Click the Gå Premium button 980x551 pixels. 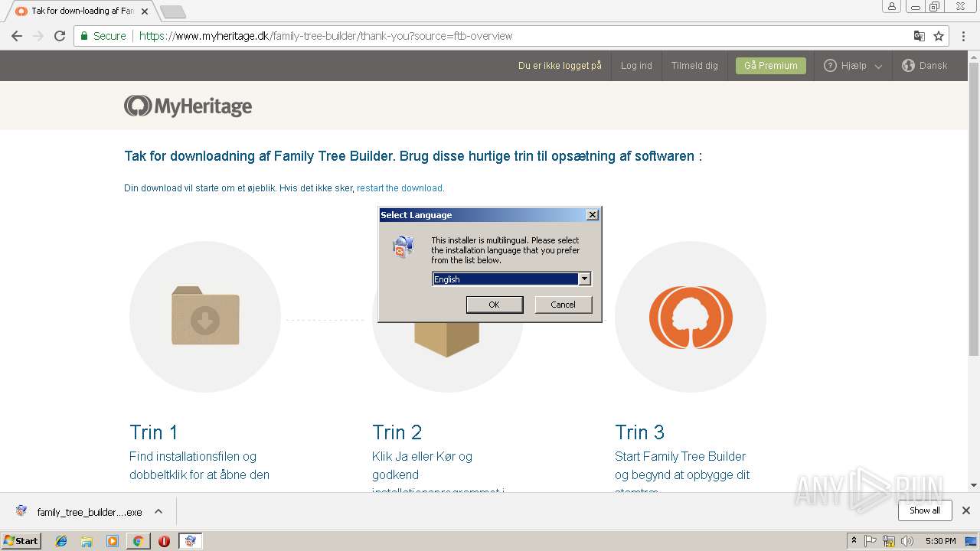point(771,66)
